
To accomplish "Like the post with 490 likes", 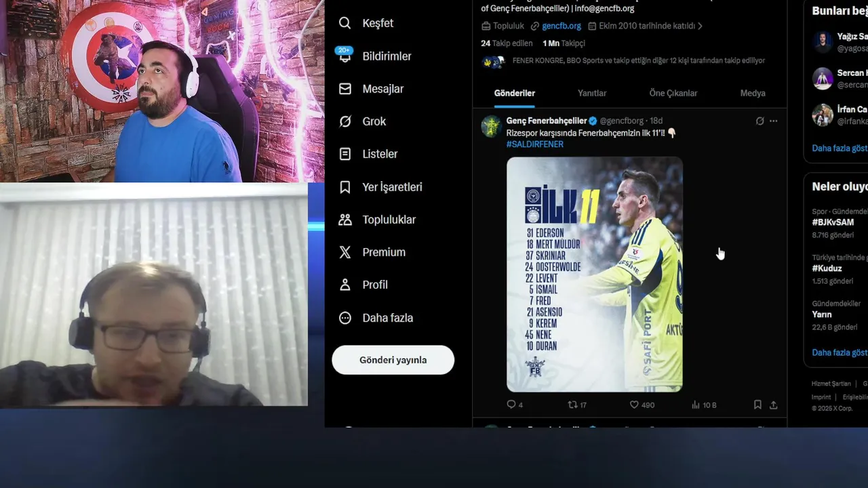I will click(x=634, y=405).
